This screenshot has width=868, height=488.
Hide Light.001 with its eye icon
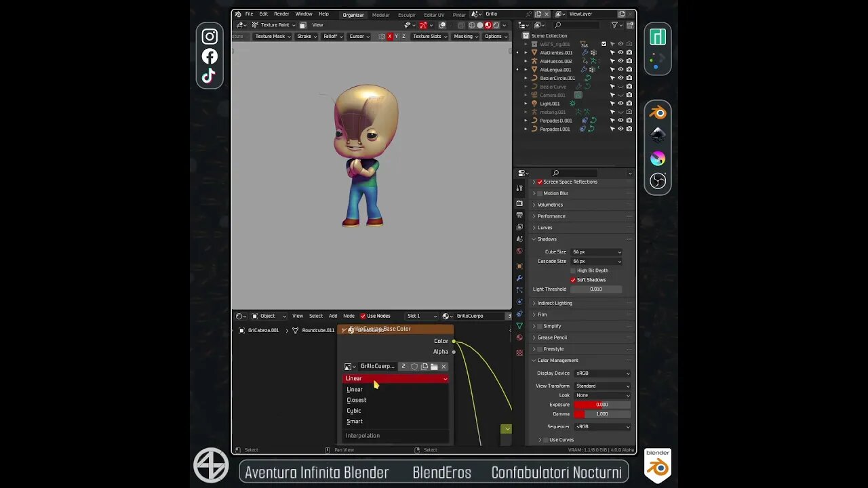(x=620, y=104)
